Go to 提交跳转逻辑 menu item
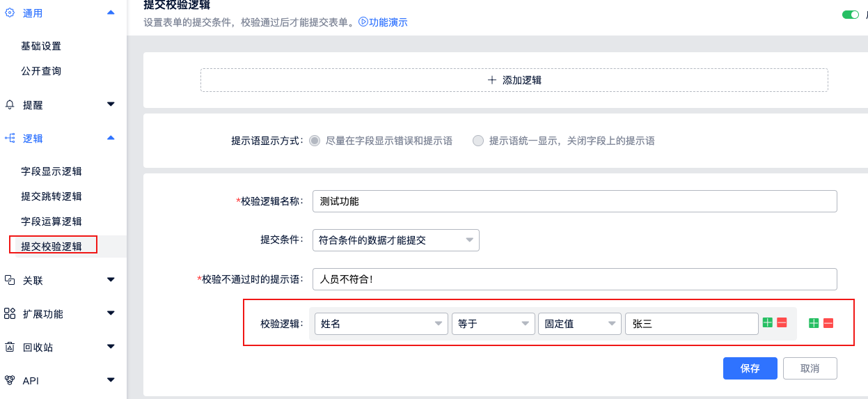868x399 pixels. tap(52, 196)
